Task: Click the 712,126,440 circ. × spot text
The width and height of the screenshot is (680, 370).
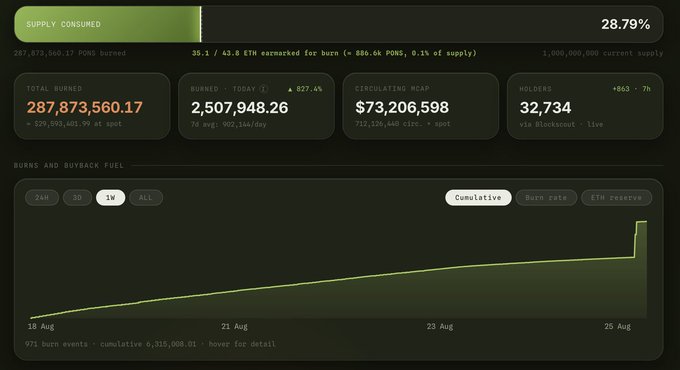Action: point(402,124)
